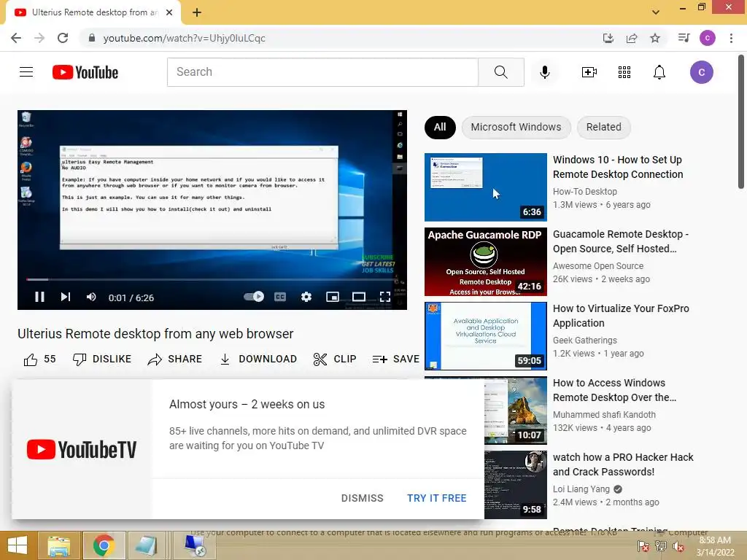The image size is (747, 560).
Task: Open Chrome three-dot menu
Action: [731, 38]
